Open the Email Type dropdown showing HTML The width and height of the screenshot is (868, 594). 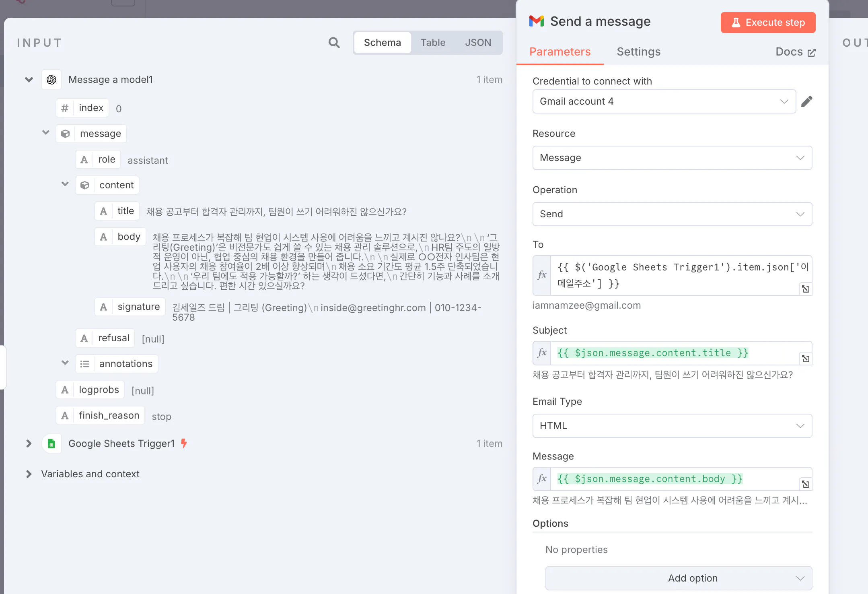coord(672,426)
